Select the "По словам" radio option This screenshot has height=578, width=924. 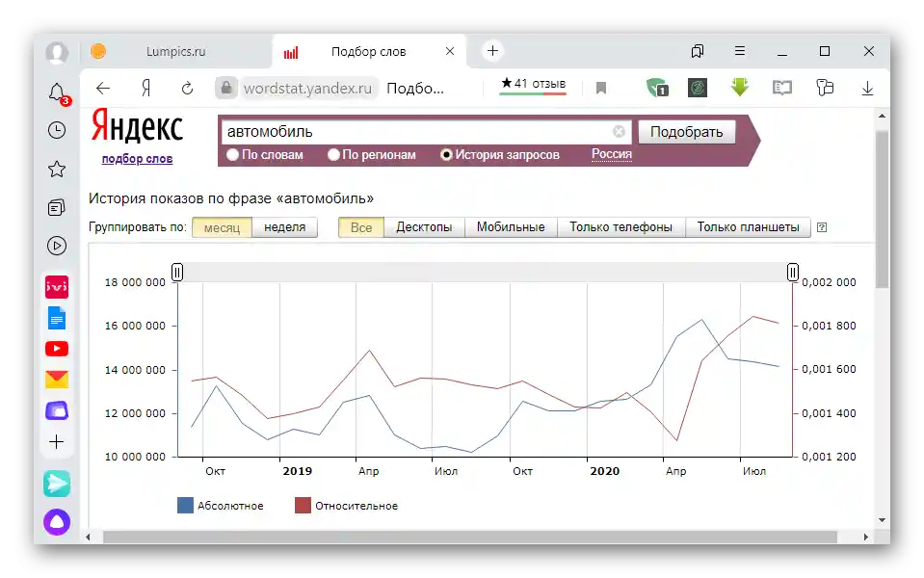(232, 154)
